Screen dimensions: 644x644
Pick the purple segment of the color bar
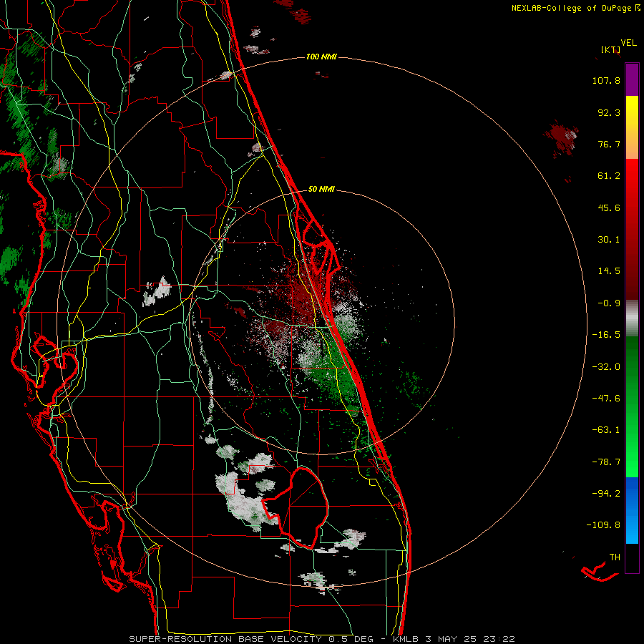pos(632,79)
